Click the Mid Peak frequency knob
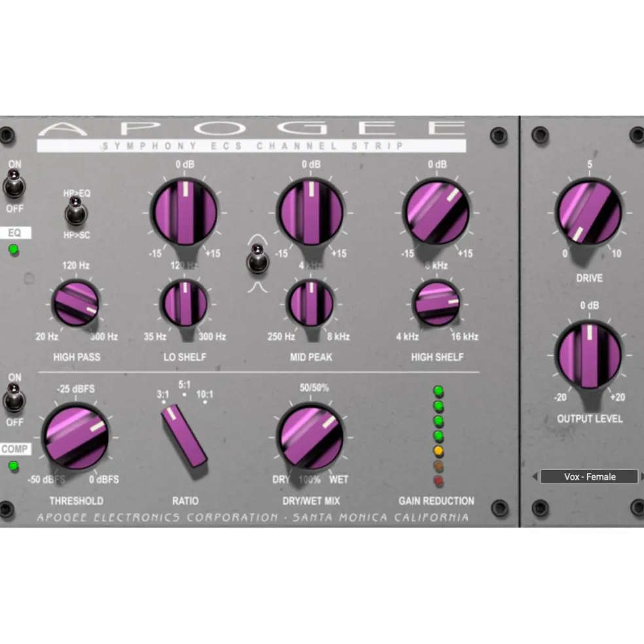644x644 pixels. click(x=310, y=304)
